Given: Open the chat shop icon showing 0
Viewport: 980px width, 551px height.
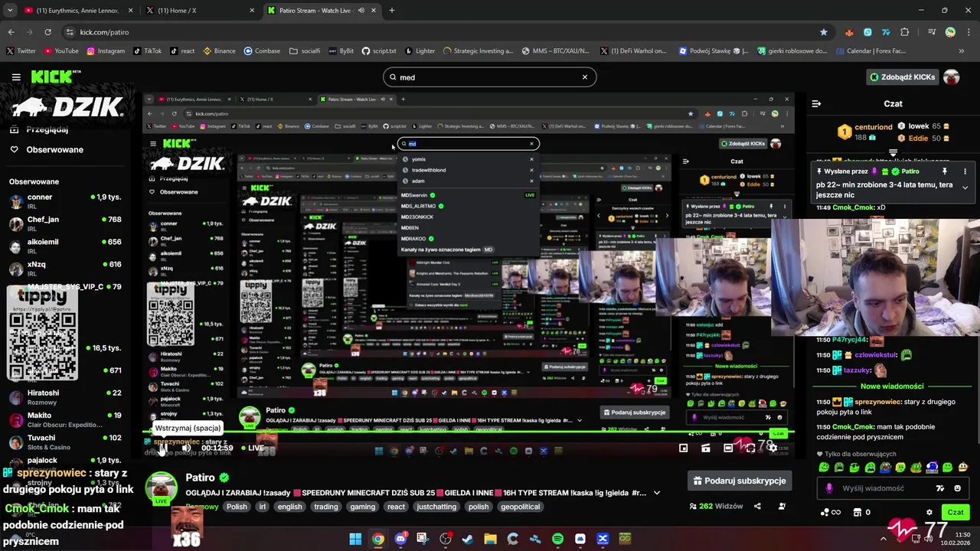Looking at the screenshot, I should click(x=862, y=513).
